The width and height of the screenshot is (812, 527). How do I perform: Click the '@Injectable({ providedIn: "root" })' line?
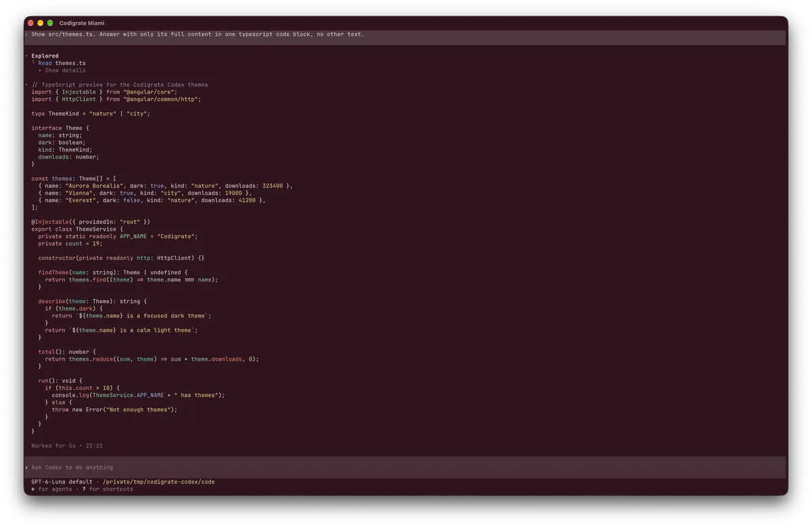pyautogui.click(x=91, y=222)
